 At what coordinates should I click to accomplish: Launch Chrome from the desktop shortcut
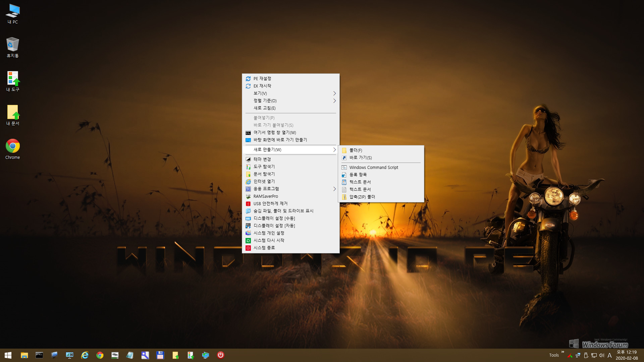pos(13,149)
